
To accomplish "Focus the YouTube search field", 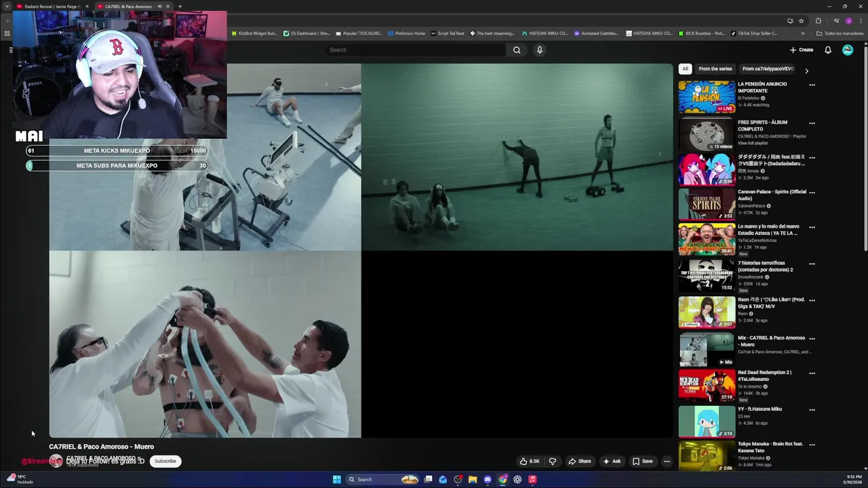I will pos(415,49).
